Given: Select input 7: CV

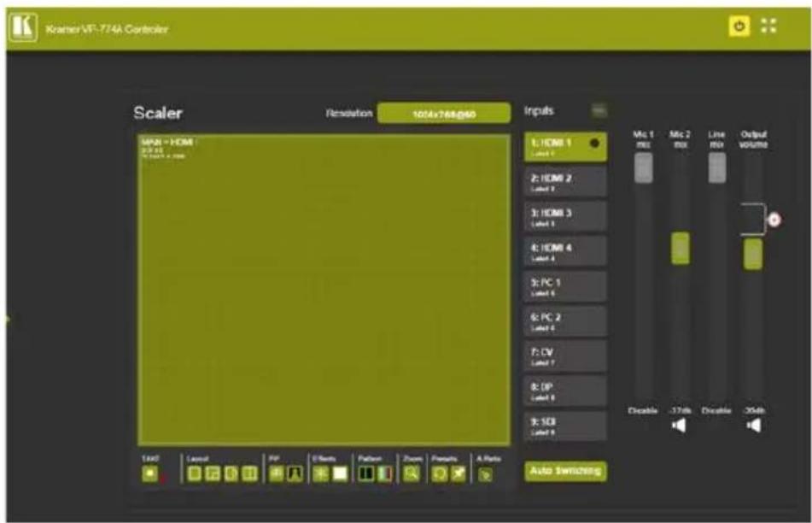Looking at the screenshot, I should click(565, 356).
